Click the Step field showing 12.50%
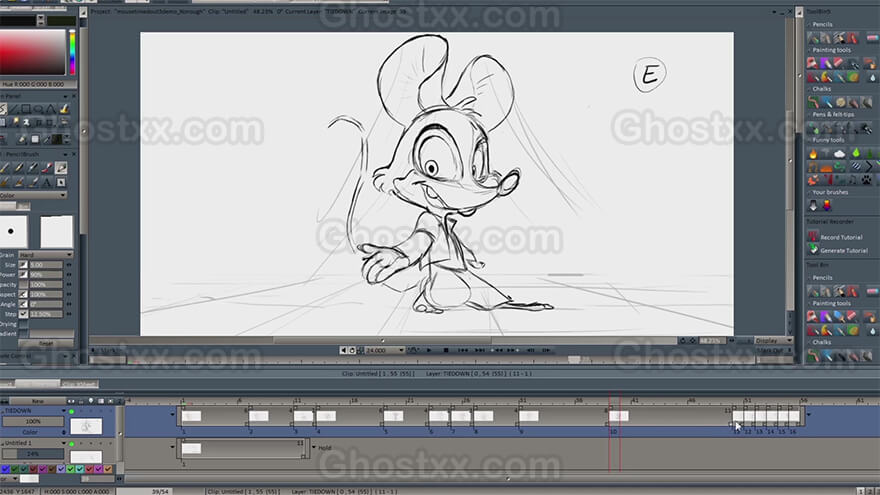This screenshot has height=495, width=880. click(45, 314)
